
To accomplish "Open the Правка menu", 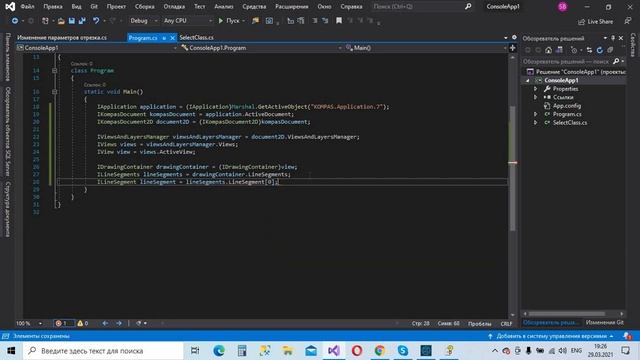I will (x=53, y=7).
